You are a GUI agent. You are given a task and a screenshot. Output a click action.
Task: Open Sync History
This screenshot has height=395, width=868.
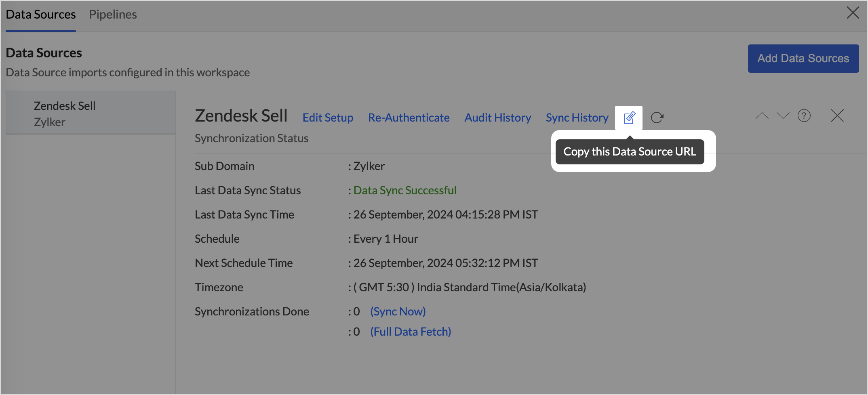pyautogui.click(x=577, y=118)
